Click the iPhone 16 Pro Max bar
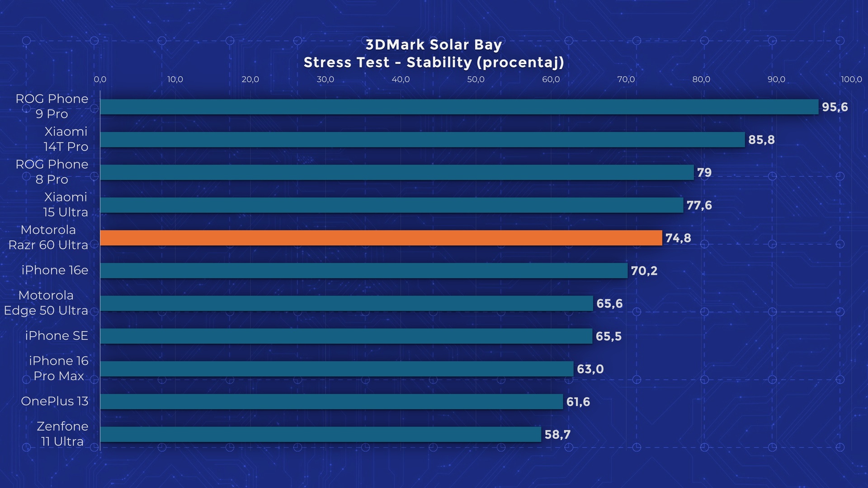The image size is (868, 488). tap(336, 369)
